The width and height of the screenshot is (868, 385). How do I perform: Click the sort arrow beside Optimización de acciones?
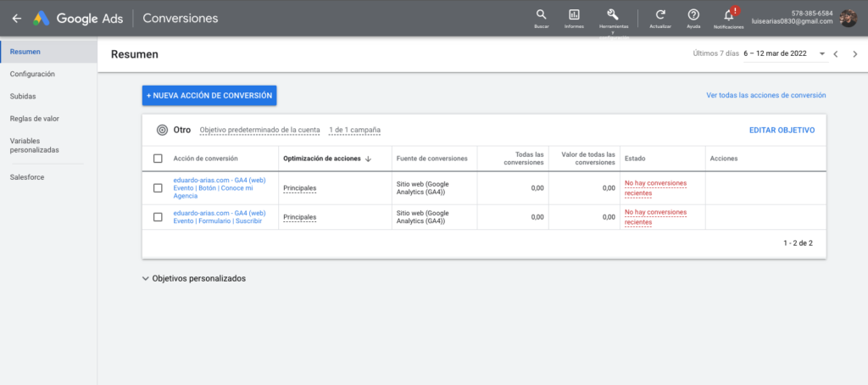pyautogui.click(x=368, y=159)
